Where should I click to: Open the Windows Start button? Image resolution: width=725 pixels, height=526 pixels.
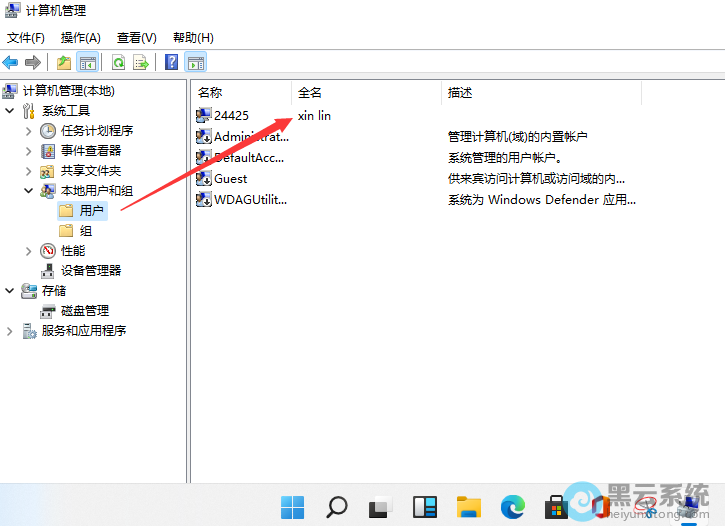click(293, 507)
